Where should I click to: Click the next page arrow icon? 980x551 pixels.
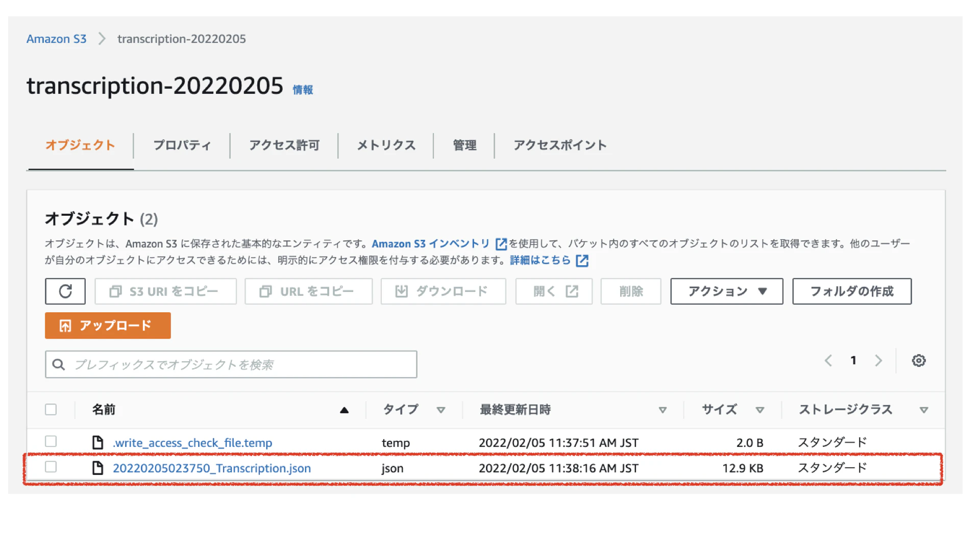pos(878,361)
